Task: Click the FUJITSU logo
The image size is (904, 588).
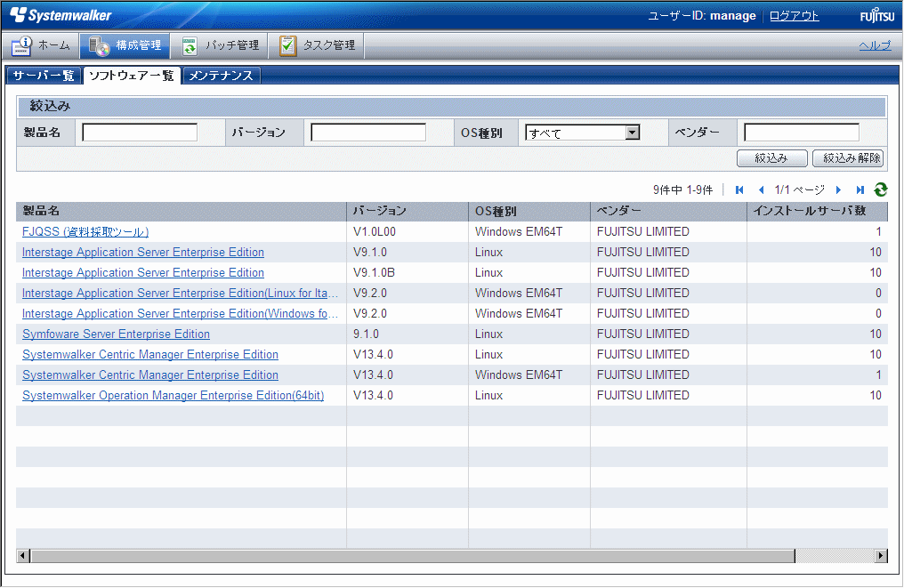Action: click(877, 15)
